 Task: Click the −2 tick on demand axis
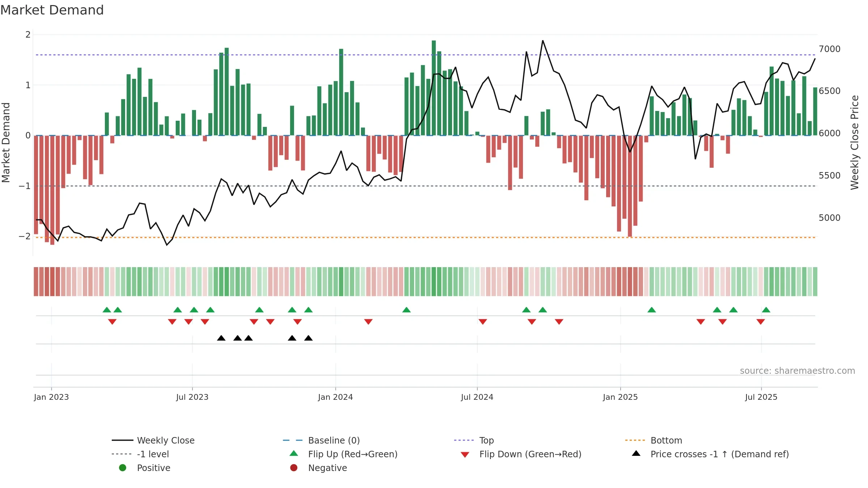(25, 236)
